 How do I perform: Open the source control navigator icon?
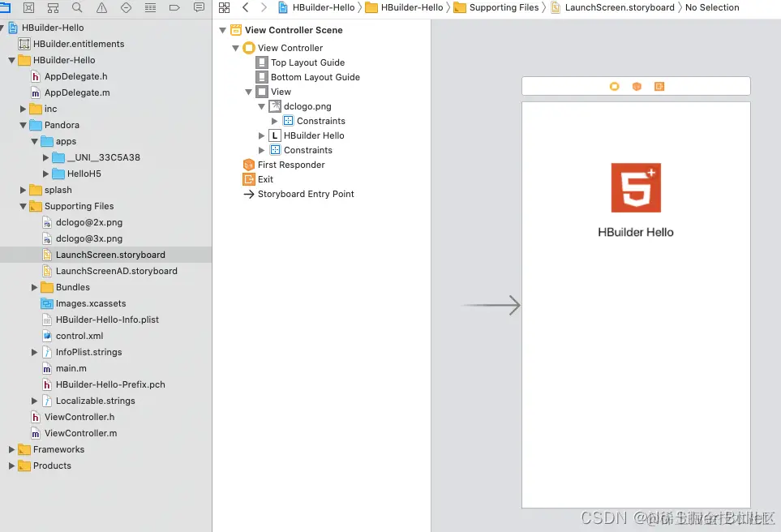point(29,7)
